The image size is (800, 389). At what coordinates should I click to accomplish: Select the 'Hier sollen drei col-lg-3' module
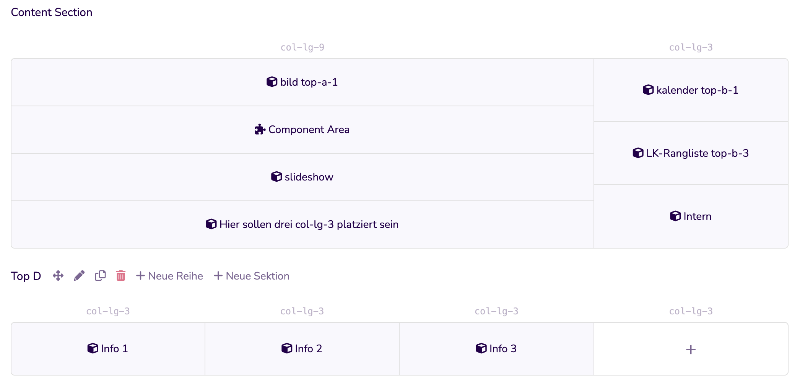tap(302, 224)
